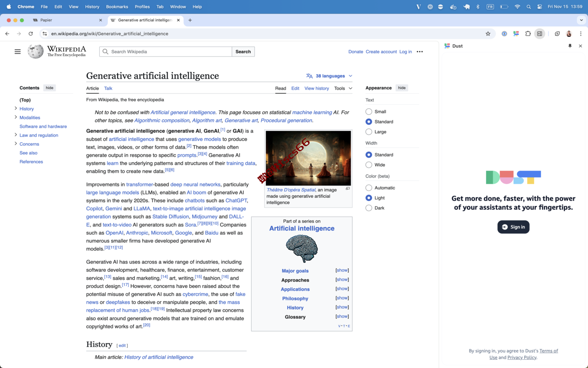Select Dark color mode

pyautogui.click(x=369, y=208)
